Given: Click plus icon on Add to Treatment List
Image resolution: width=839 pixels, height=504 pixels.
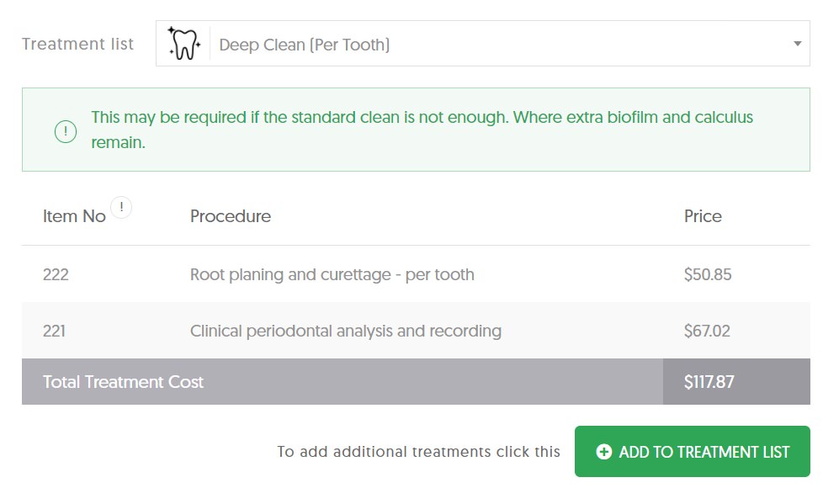Looking at the screenshot, I should tap(603, 452).
